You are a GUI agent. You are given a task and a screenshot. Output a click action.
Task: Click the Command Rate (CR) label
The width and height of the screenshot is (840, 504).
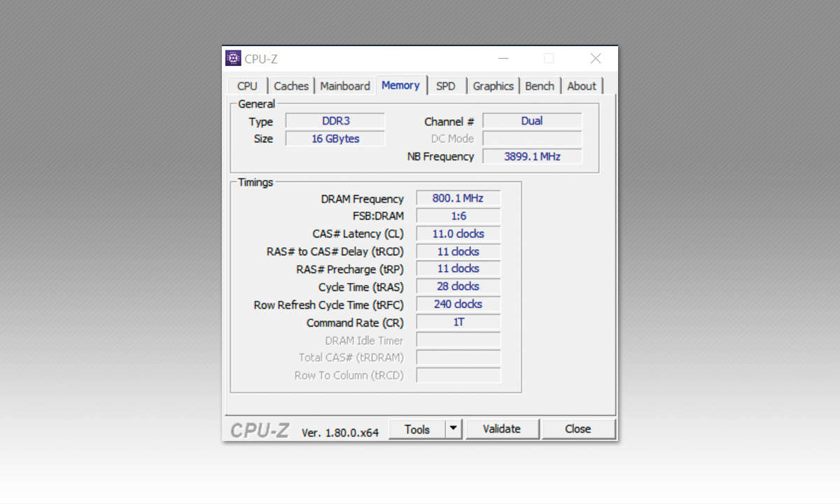pos(355,323)
